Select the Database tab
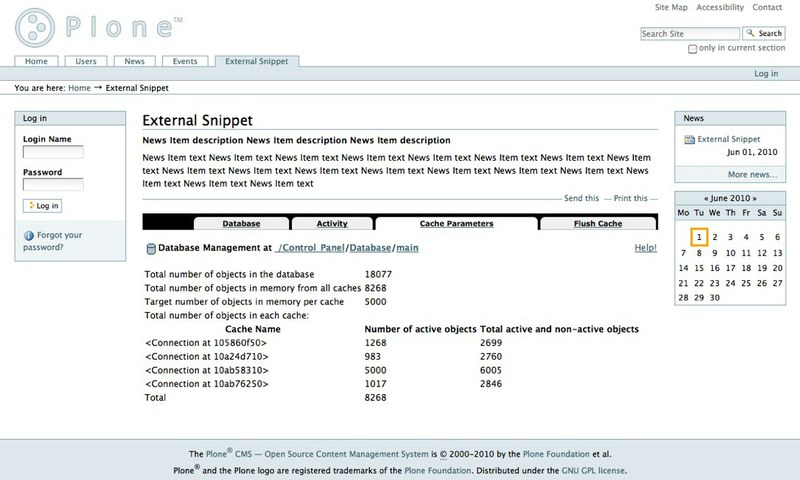 point(241,224)
